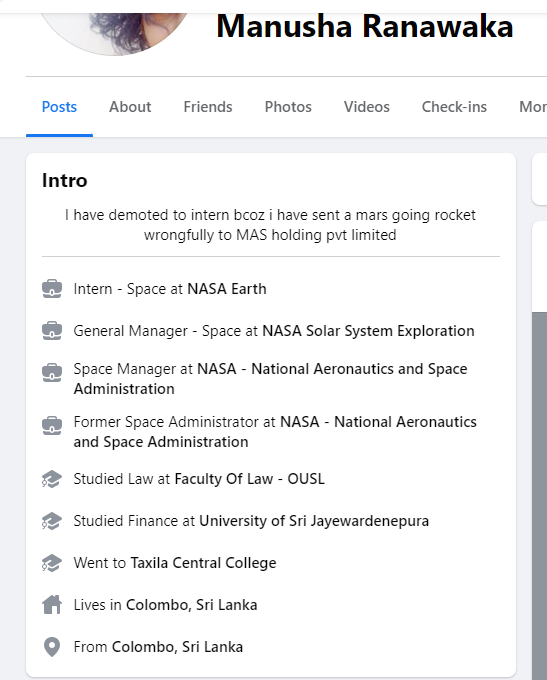Image resolution: width=547 pixels, height=680 pixels.
Task: Go to the Videos tab
Action: 367,107
